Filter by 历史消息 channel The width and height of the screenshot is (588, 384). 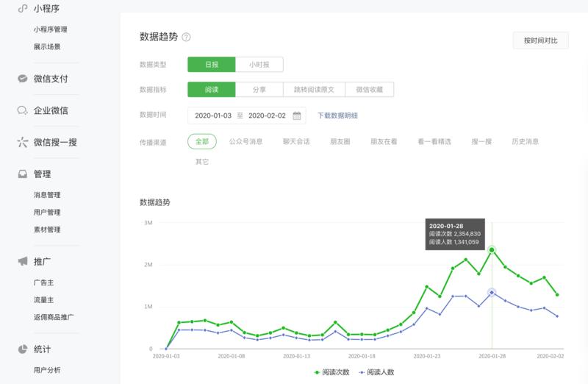526,141
